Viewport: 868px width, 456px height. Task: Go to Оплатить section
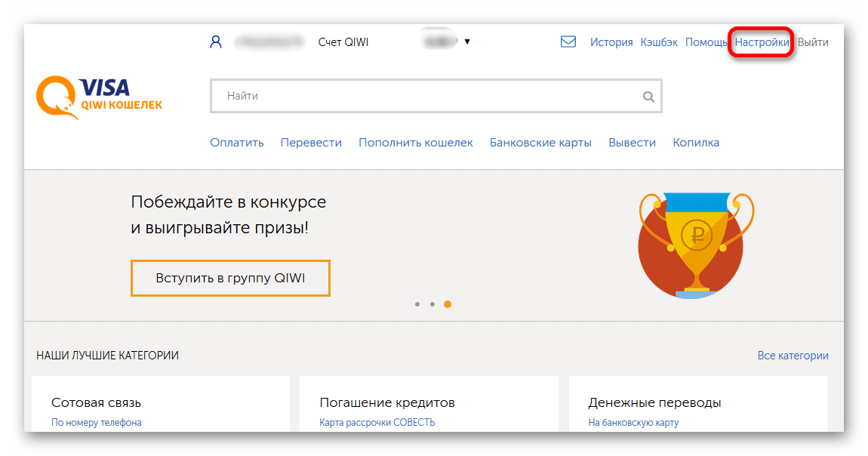click(x=236, y=143)
